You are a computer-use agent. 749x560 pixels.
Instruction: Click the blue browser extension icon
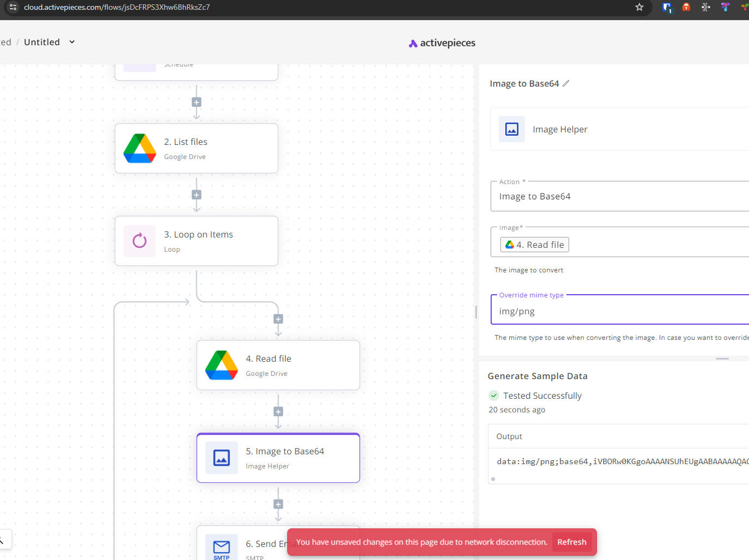(667, 8)
